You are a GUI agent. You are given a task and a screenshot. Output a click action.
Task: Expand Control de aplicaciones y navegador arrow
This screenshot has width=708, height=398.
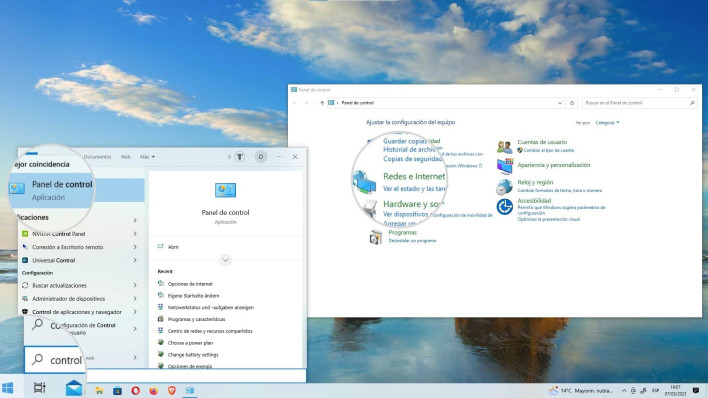click(x=135, y=312)
